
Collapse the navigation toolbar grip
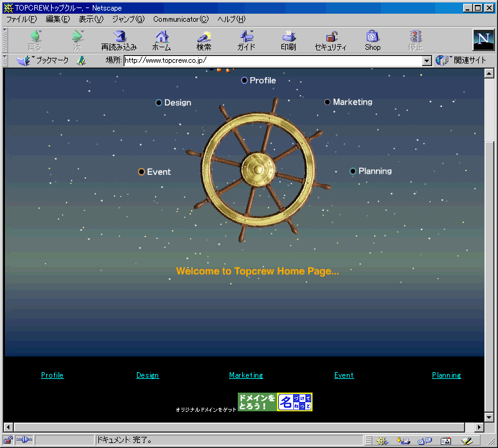click(5, 40)
